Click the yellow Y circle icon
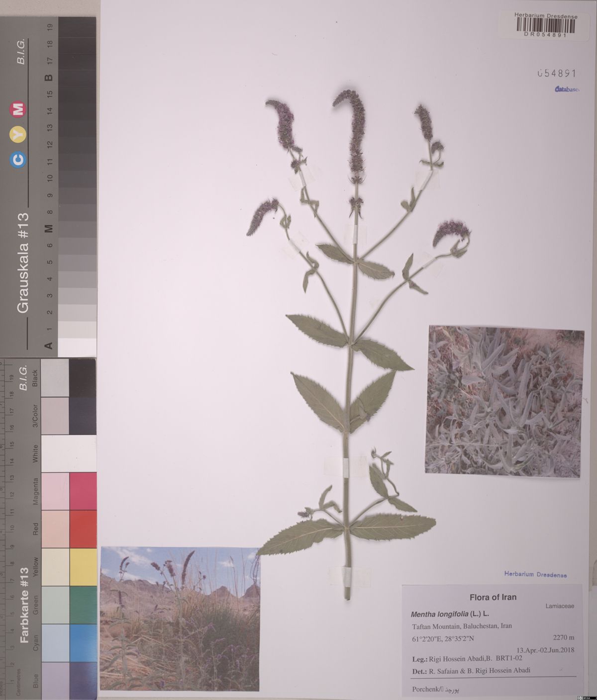The height and width of the screenshot is (700, 597). 18,134
